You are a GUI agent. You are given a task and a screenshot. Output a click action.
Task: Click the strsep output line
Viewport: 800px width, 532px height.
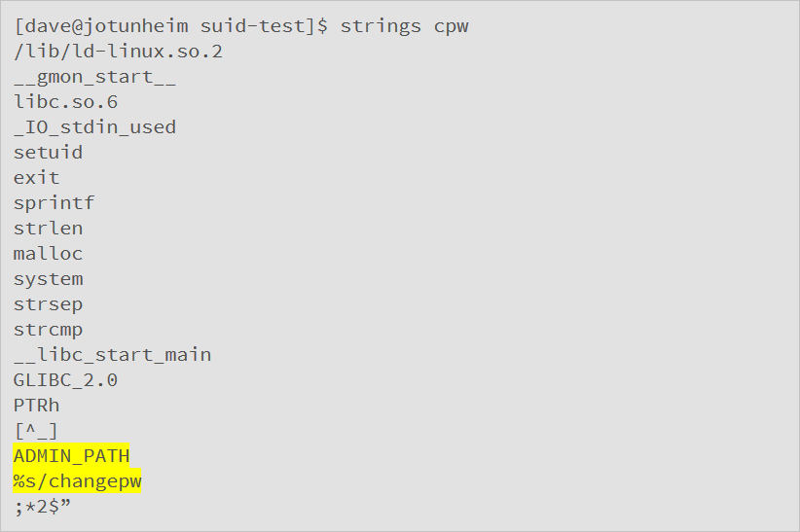tap(48, 304)
